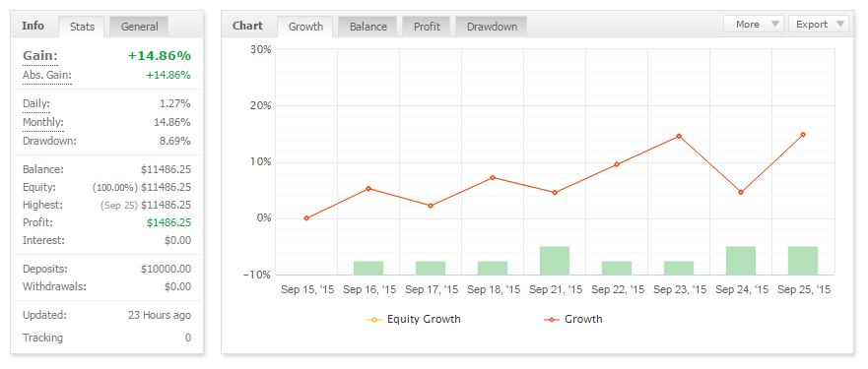The image size is (868, 369).
Task: Open the Profit chart tab
Action: tap(427, 27)
